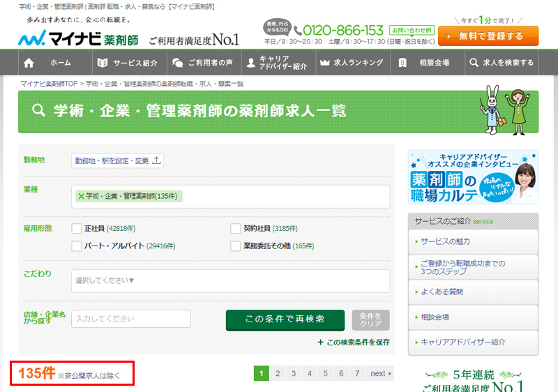The image size is (558, 392).
Task: Click the open book icon for サービス紹介
Action: point(103,63)
